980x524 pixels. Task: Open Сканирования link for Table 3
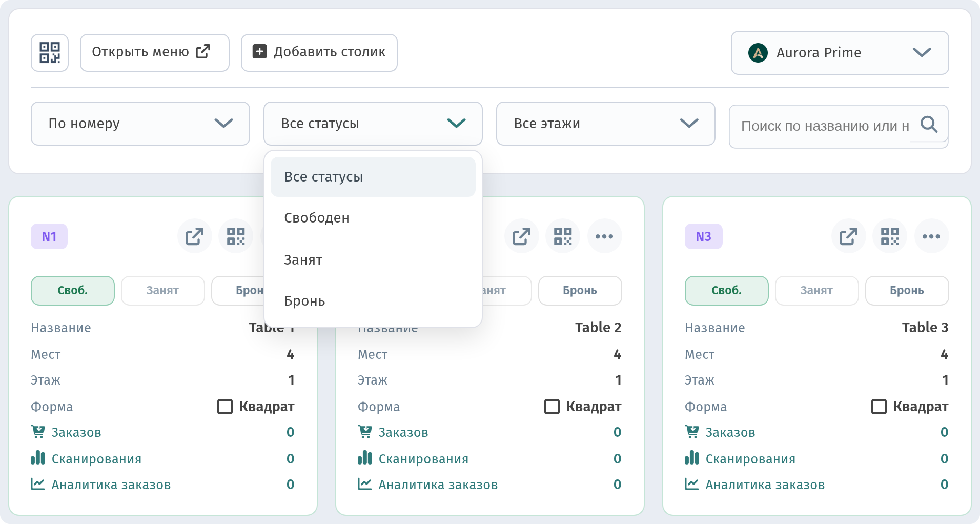pos(750,459)
